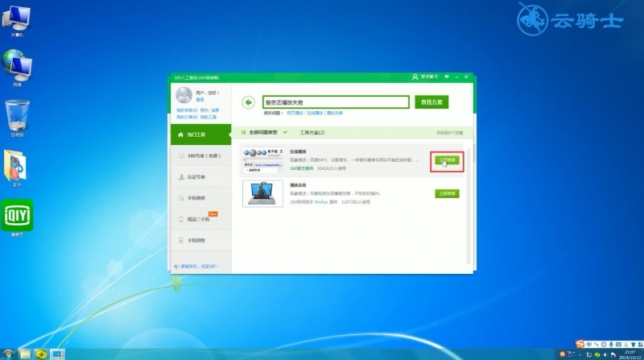Click the 5042425人使用 usage count
The image size is (644, 360).
tap(332, 168)
